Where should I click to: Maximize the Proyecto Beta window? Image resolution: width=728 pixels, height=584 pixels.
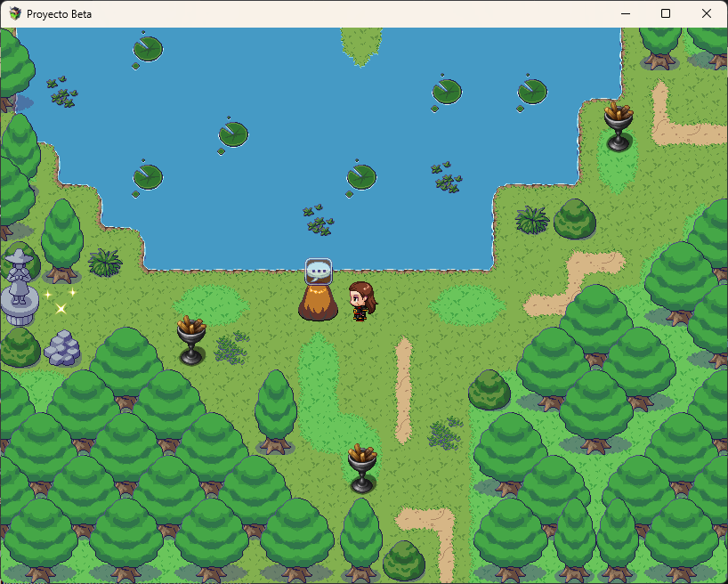point(666,13)
